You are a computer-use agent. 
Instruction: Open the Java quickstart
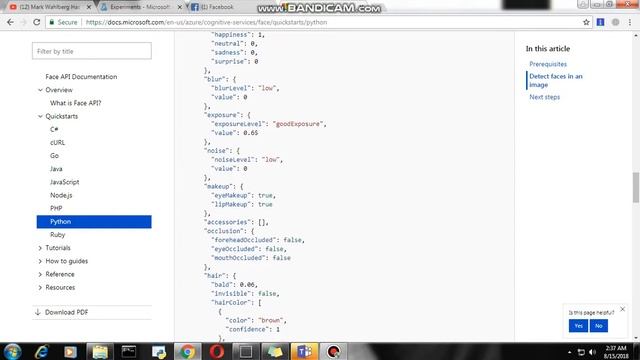click(56, 169)
